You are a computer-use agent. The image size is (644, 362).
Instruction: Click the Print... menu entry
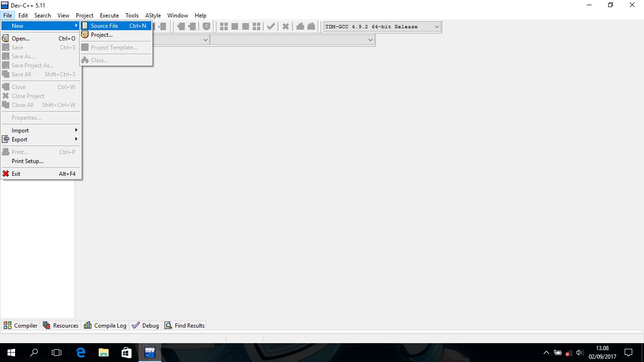[41, 152]
